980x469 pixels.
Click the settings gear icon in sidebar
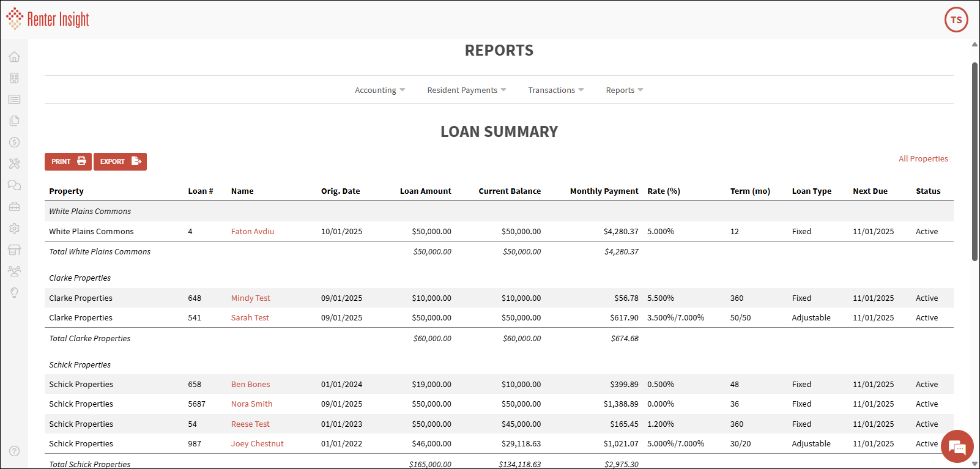coord(14,228)
